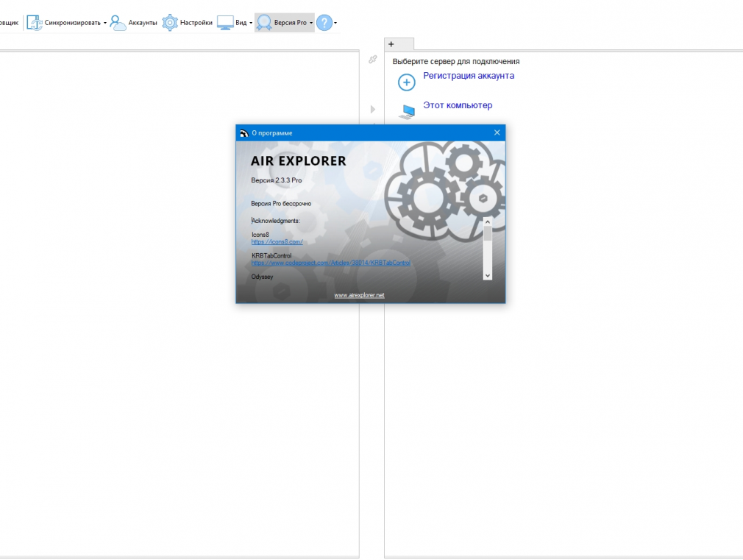Screen dimensions: 743x560
Task: Click the Версия Pro ribbon icon
Action: pyautogui.click(x=264, y=22)
